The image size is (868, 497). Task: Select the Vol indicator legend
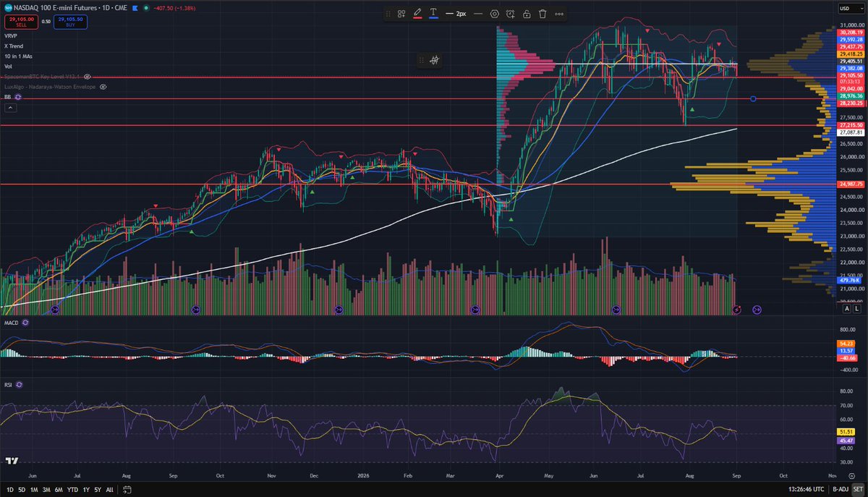[x=8, y=66]
